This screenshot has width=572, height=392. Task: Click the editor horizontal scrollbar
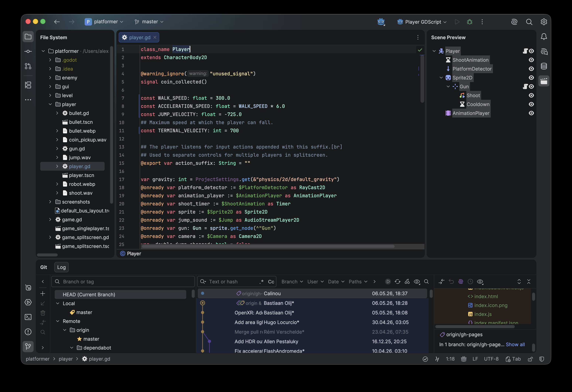(268, 246)
